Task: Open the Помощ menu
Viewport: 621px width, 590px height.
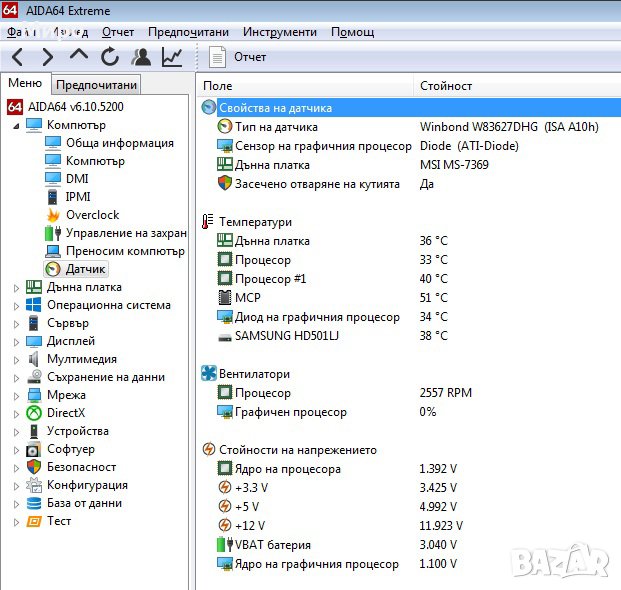Action: 352,32
